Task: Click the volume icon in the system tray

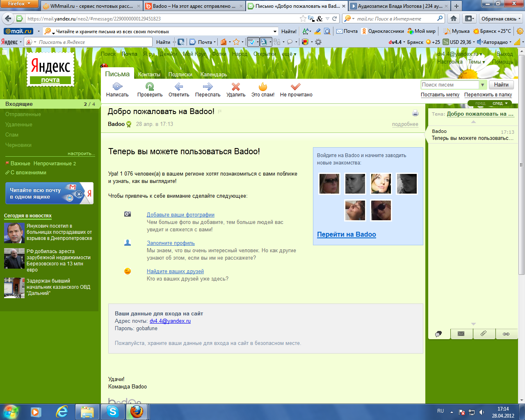Action: 482,412
